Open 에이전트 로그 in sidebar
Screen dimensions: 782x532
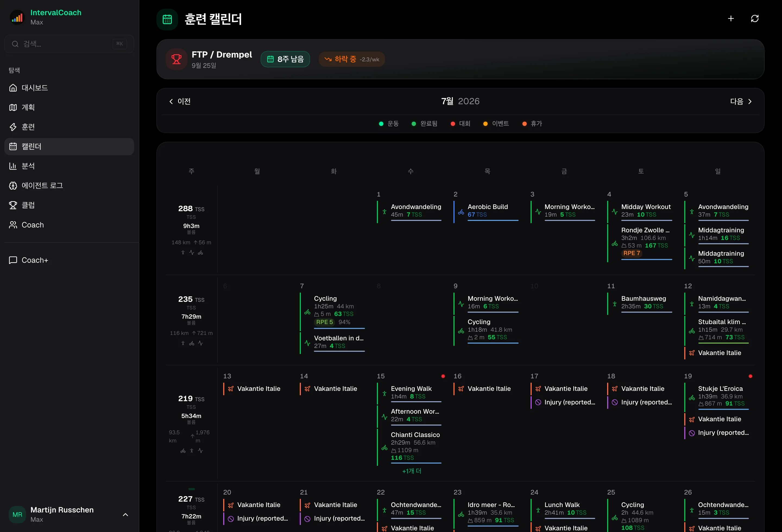[69, 185]
